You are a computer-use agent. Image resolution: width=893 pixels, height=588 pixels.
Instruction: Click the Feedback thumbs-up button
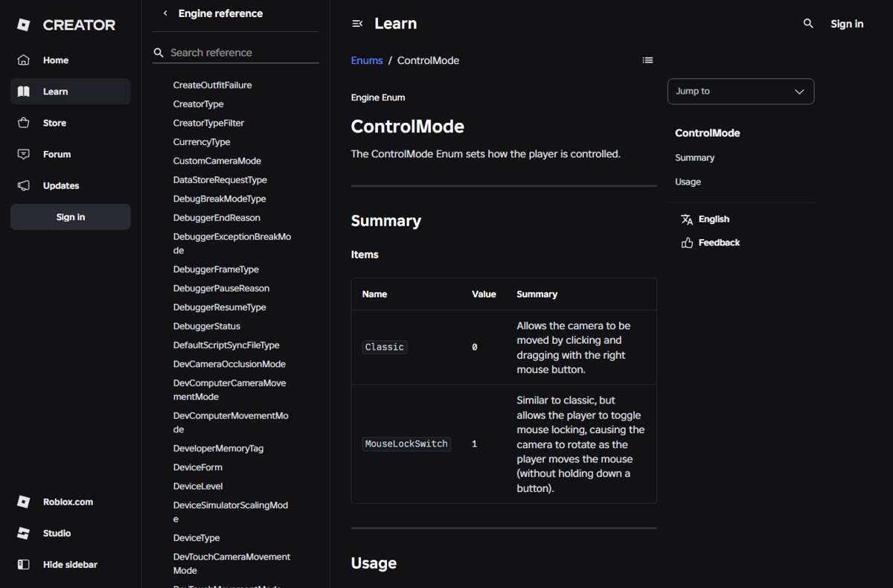[x=711, y=243]
